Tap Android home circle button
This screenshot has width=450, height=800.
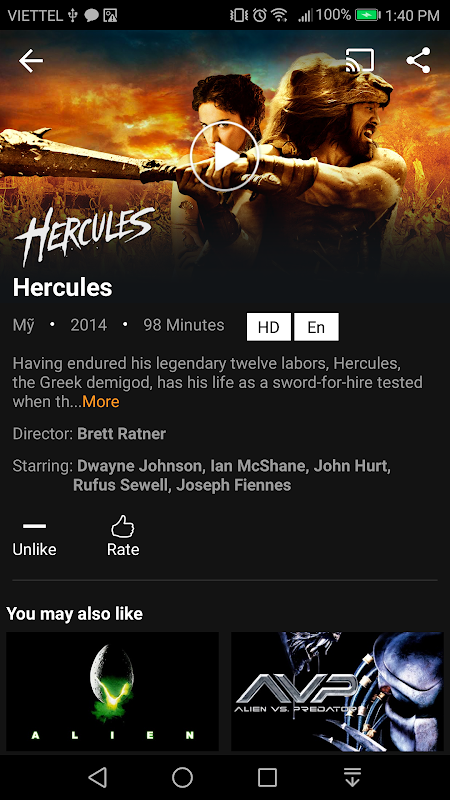click(182, 778)
